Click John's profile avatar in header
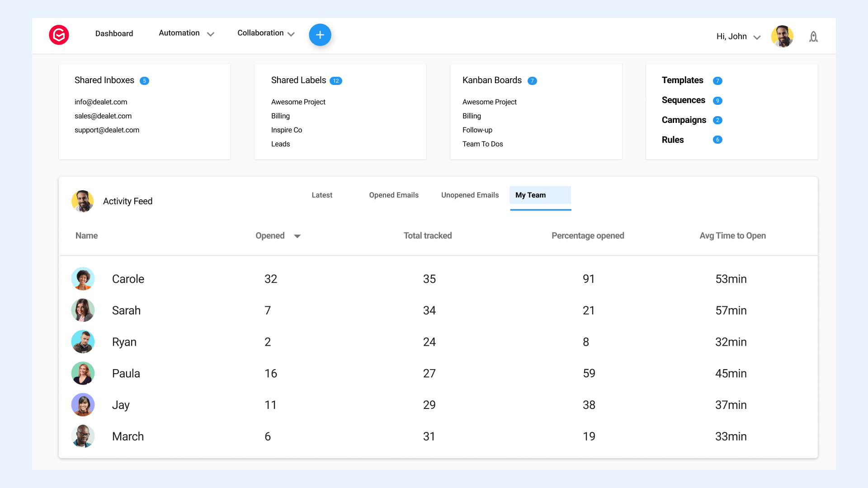 coord(782,36)
